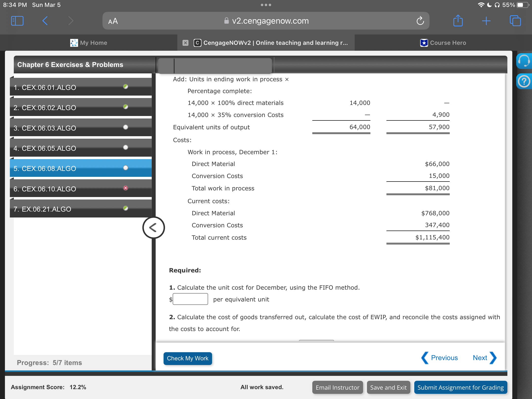Open the share sheet icon
Image resolution: width=532 pixels, height=399 pixels.
click(x=458, y=21)
